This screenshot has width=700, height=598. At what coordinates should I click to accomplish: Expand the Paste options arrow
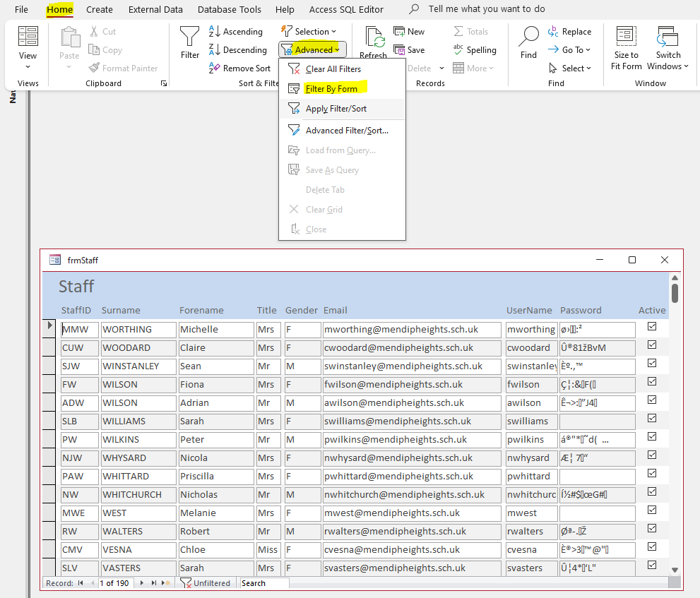69,66
